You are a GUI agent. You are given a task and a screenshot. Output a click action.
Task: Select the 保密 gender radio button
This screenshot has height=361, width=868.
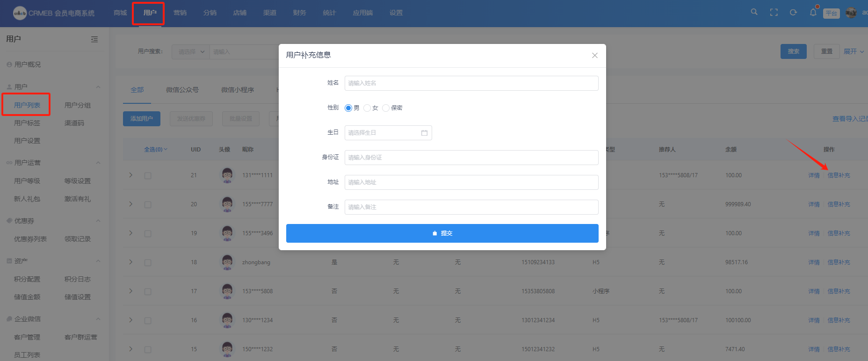coord(386,108)
